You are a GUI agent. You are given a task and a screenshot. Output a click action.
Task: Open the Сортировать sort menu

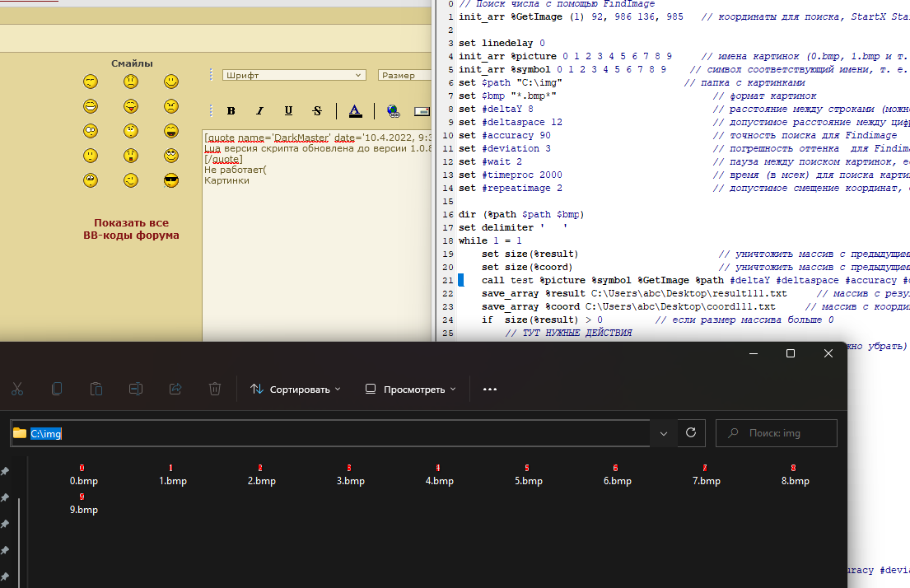coord(296,389)
